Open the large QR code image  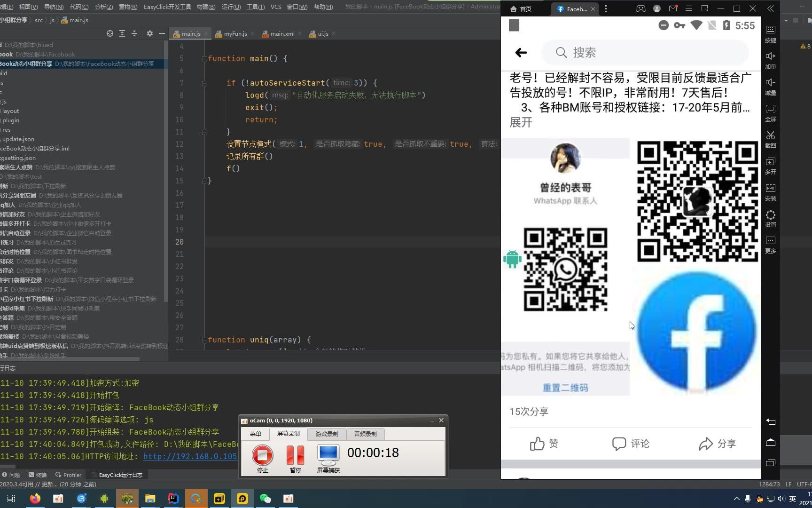coord(697,201)
